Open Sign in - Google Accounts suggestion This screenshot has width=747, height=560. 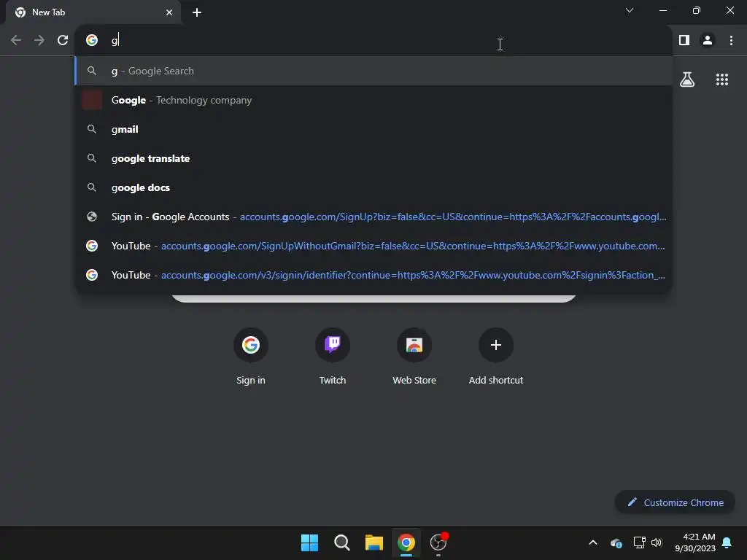coord(373,217)
